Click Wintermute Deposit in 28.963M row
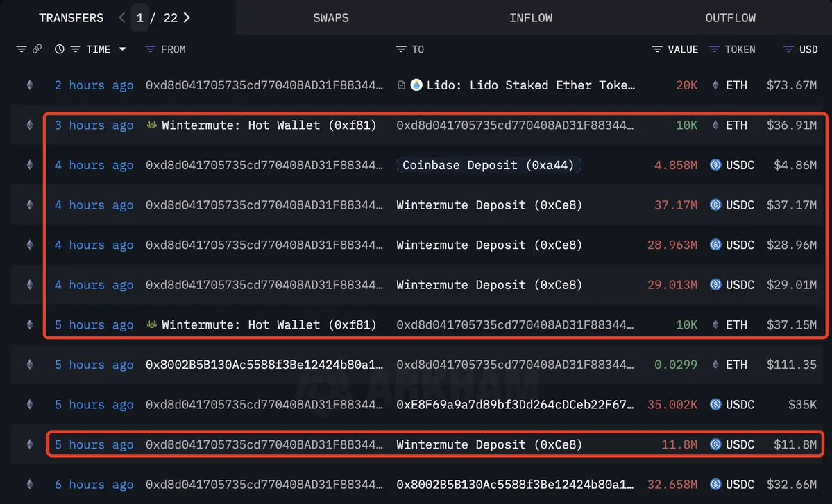The width and height of the screenshot is (832, 504). pos(489,245)
